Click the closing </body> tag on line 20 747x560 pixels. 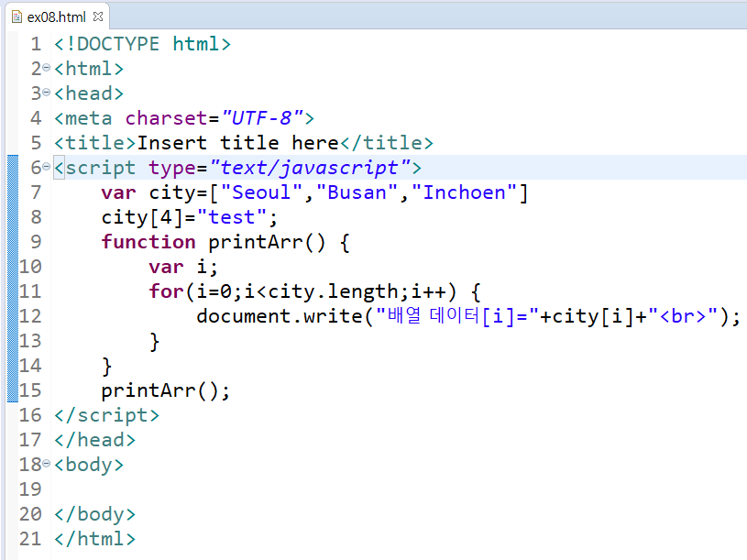(x=94, y=514)
